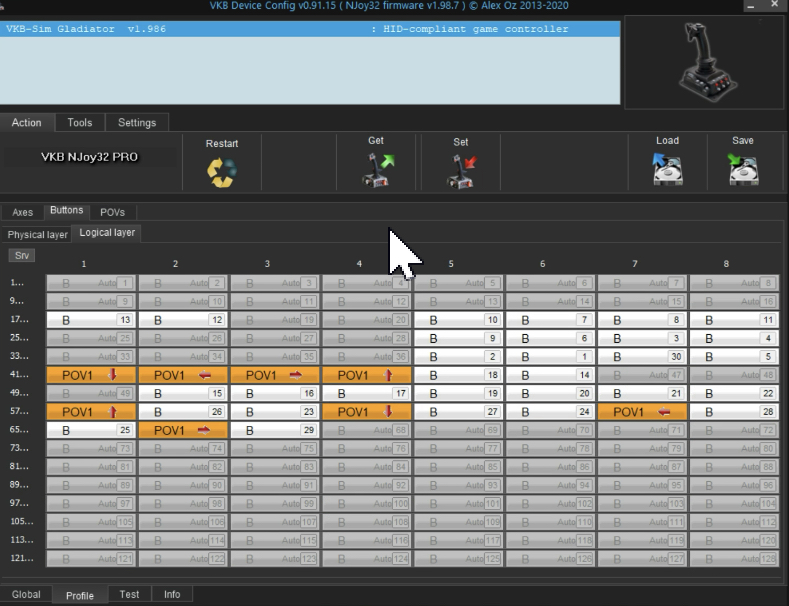This screenshot has width=789, height=606.
Task: Click disabled Auto cell 73
Action: tap(91, 448)
